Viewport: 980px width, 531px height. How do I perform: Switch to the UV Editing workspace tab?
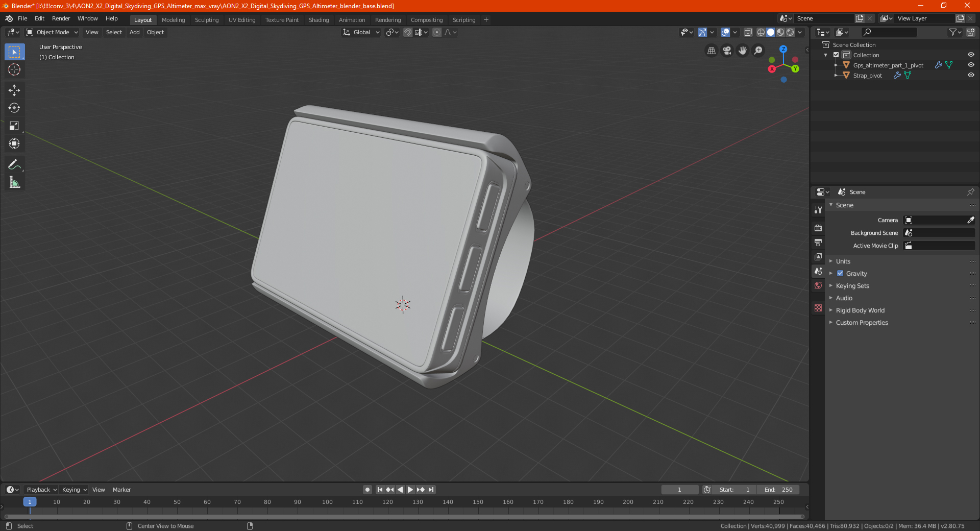point(242,20)
